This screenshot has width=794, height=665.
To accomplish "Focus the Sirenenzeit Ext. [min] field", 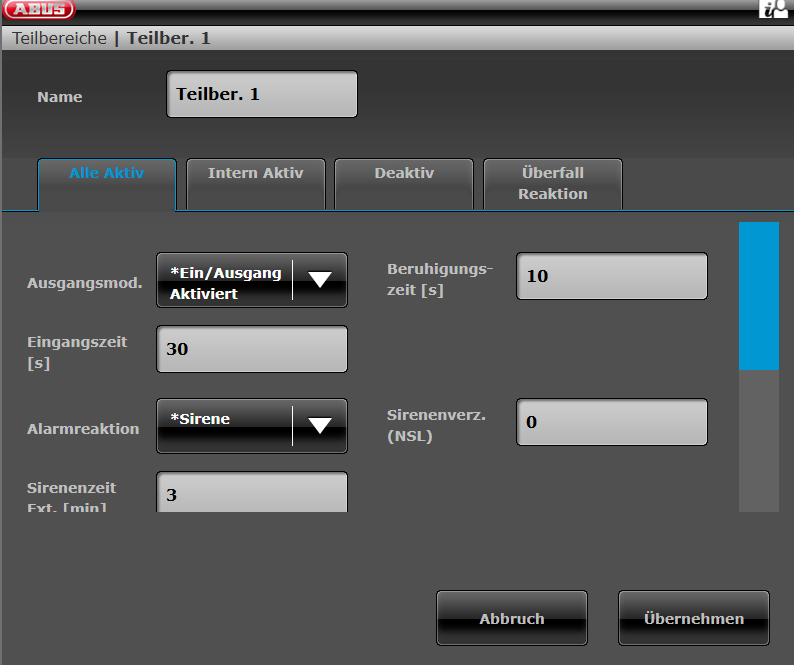I will 252,494.
